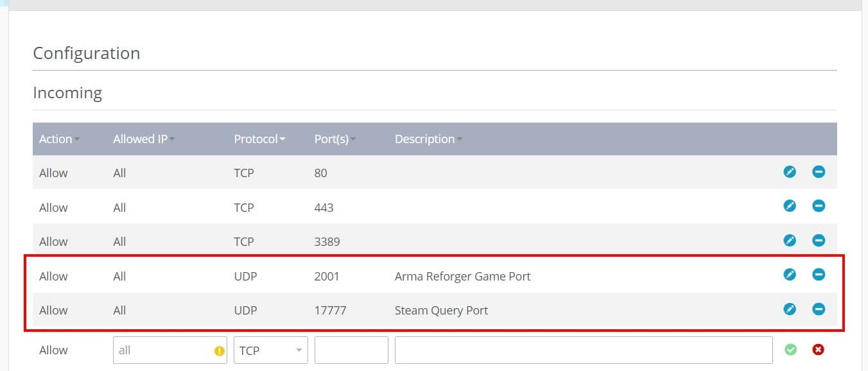Click the yellow warning icon in IP field
Screen dimensions: 868x371
point(219,351)
